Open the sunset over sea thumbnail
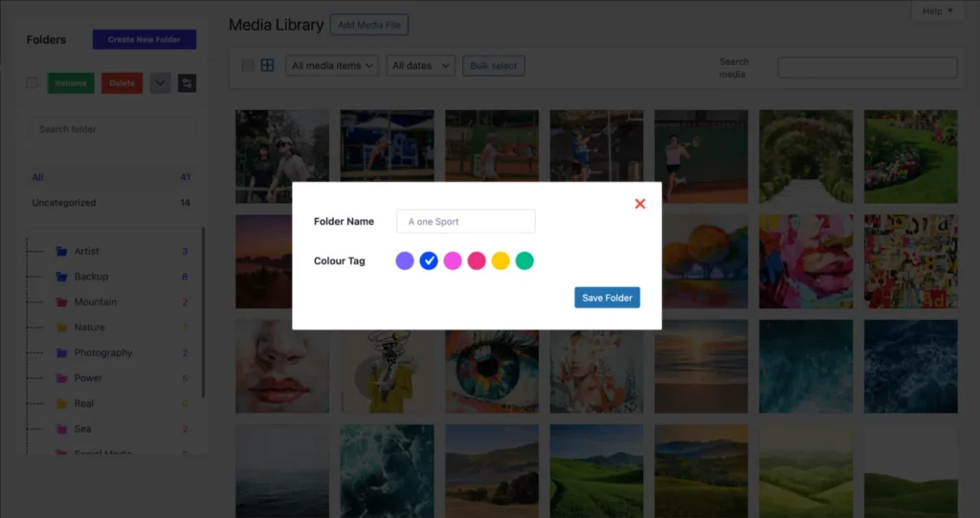Image resolution: width=980 pixels, height=518 pixels. tap(702, 367)
